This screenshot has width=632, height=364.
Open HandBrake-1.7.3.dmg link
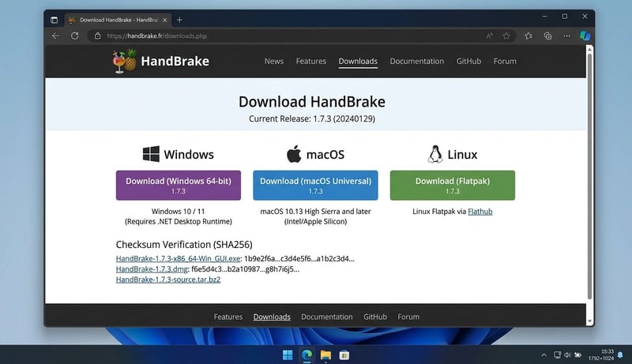click(x=152, y=269)
